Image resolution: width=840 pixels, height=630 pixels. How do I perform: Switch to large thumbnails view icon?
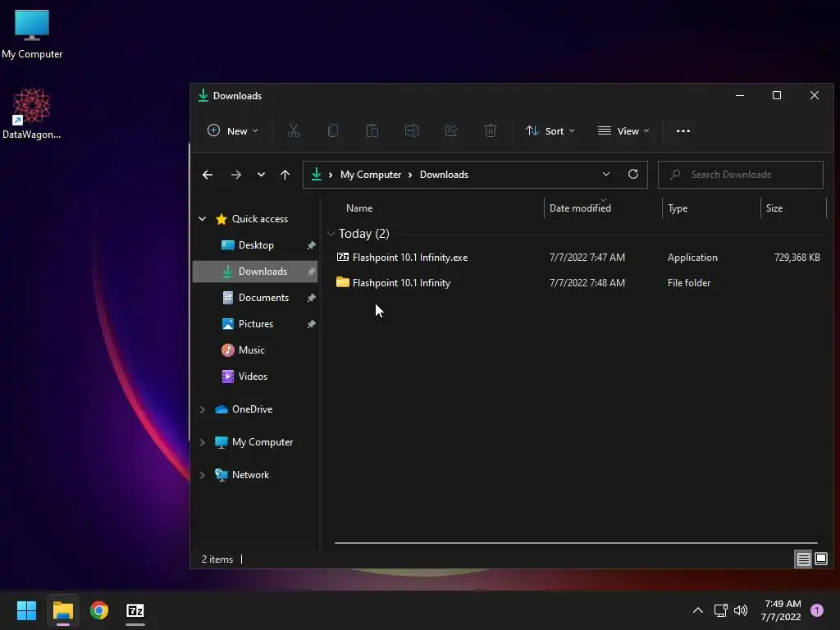click(821, 559)
